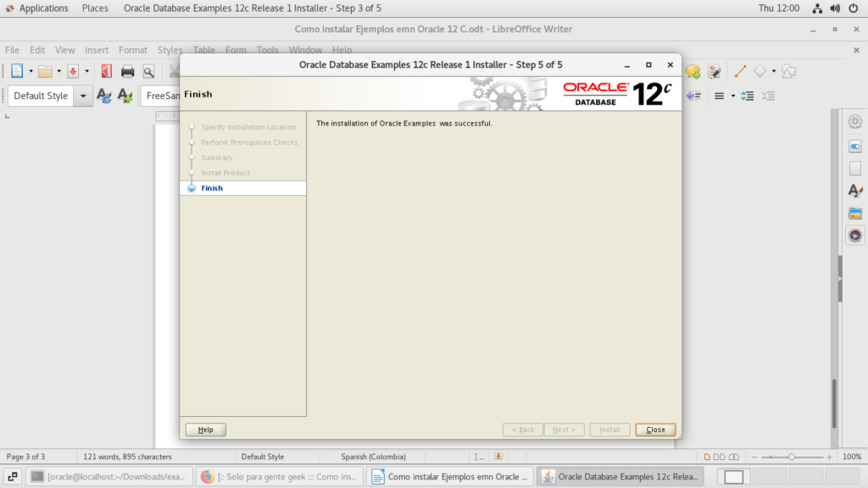868x488 pixels.
Task: Click the Finish step in installer sidebar
Action: pyautogui.click(x=243, y=188)
